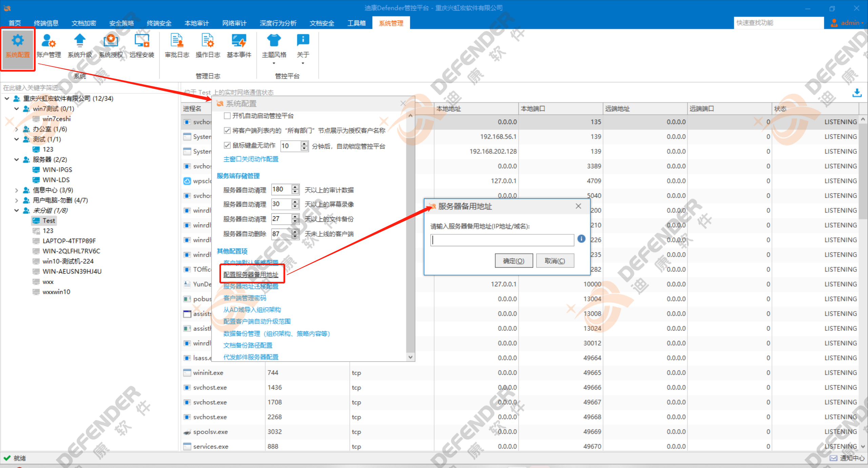
Task: Select win7ceshi computer node
Action: click(52, 119)
